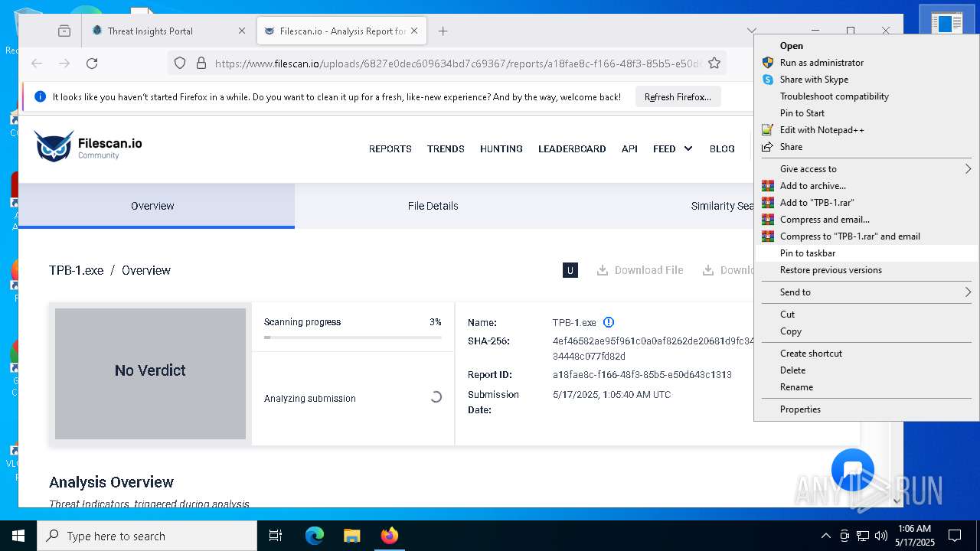Viewport: 980px width, 551px height.
Task: Close the Threat Insights Portal tab
Action: 242,31
